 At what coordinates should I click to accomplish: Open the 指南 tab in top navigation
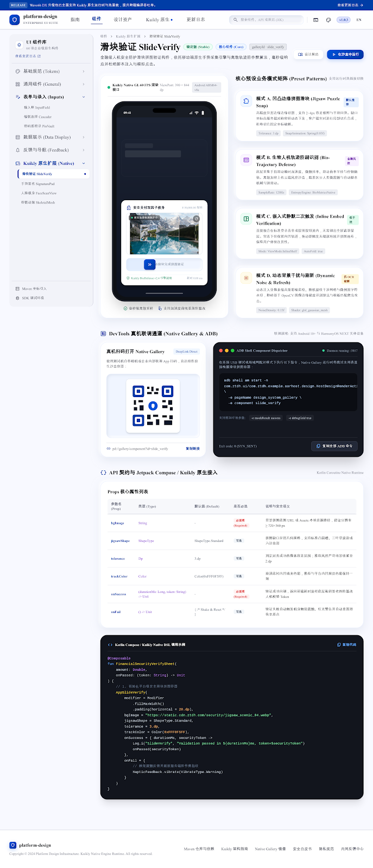pos(75,20)
